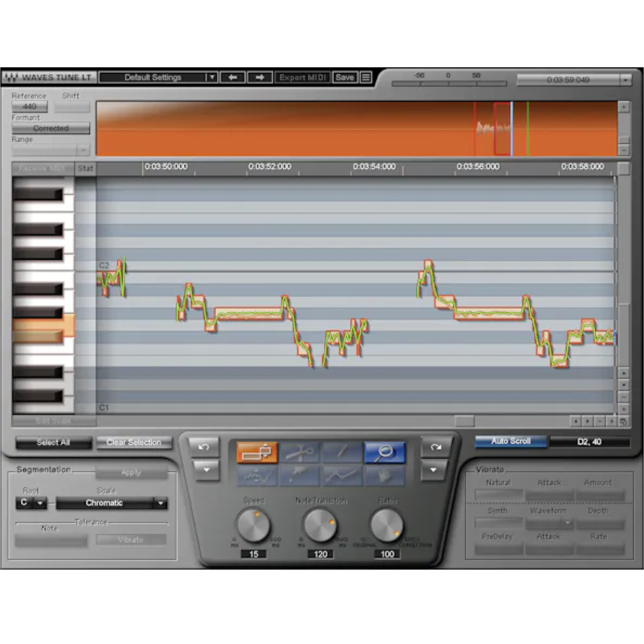Click Export MIDI

pyautogui.click(x=303, y=77)
